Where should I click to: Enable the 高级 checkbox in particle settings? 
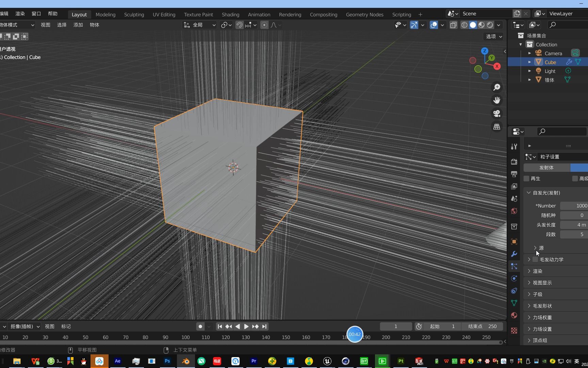(x=575, y=178)
